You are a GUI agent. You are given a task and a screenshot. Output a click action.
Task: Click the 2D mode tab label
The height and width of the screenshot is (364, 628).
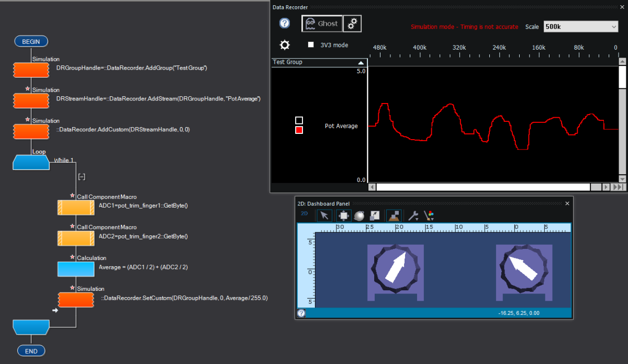point(304,215)
